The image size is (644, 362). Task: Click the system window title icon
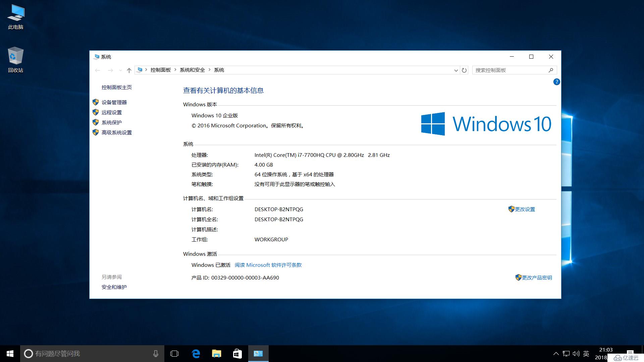coord(97,57)
